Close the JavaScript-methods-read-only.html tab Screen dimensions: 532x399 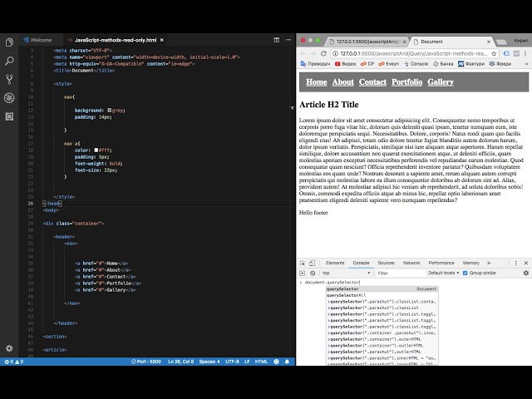[162, 40]
